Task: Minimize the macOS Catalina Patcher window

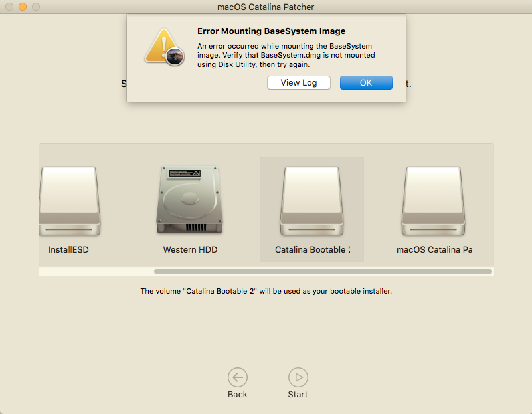Action: coord(23,7)
